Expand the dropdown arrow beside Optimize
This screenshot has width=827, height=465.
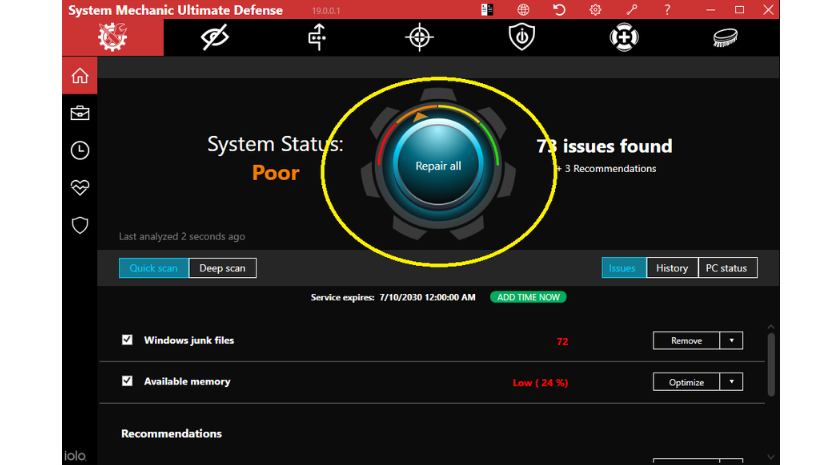(x=731, y=382)
